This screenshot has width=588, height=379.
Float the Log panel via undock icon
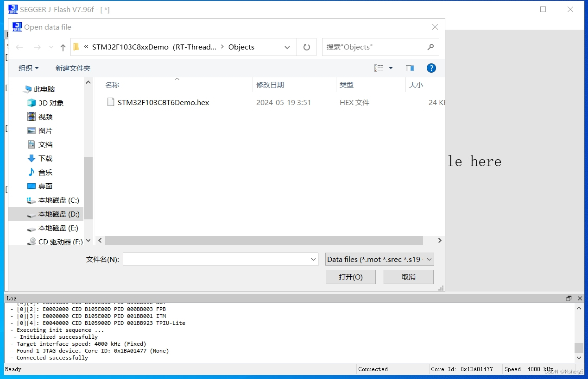569,298
